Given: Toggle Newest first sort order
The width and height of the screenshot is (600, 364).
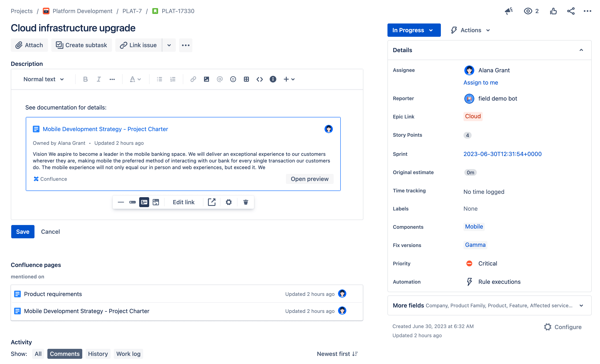Looking at the screenshot, I should [337, 354].
